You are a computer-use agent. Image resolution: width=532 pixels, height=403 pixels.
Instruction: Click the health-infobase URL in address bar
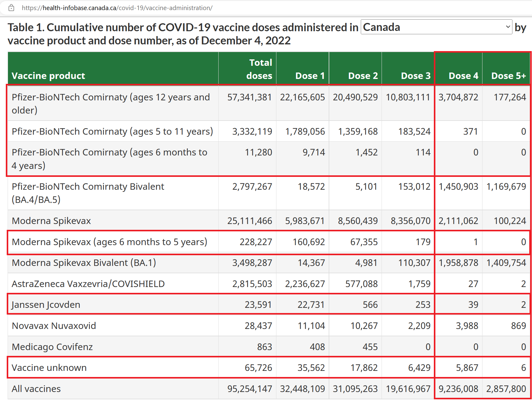(x=117, y=8)
